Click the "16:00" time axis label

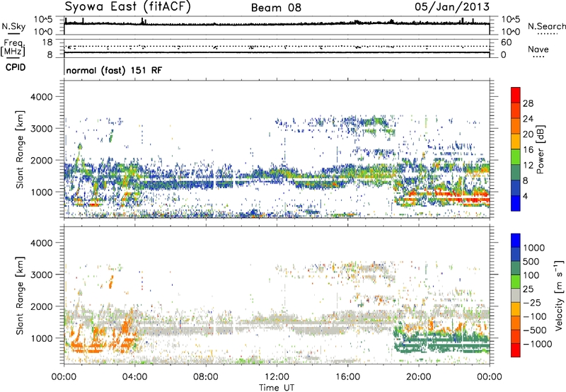[x=347, y=377]
